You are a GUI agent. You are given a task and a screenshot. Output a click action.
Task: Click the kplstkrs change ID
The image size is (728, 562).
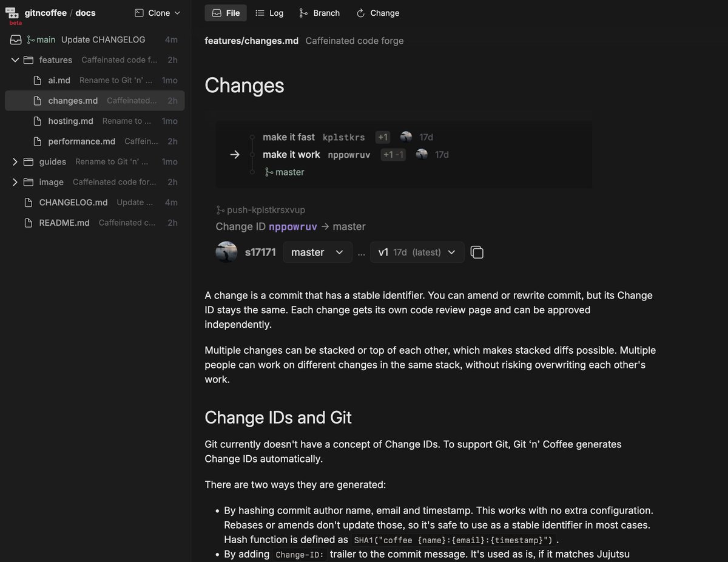(344, 138)
